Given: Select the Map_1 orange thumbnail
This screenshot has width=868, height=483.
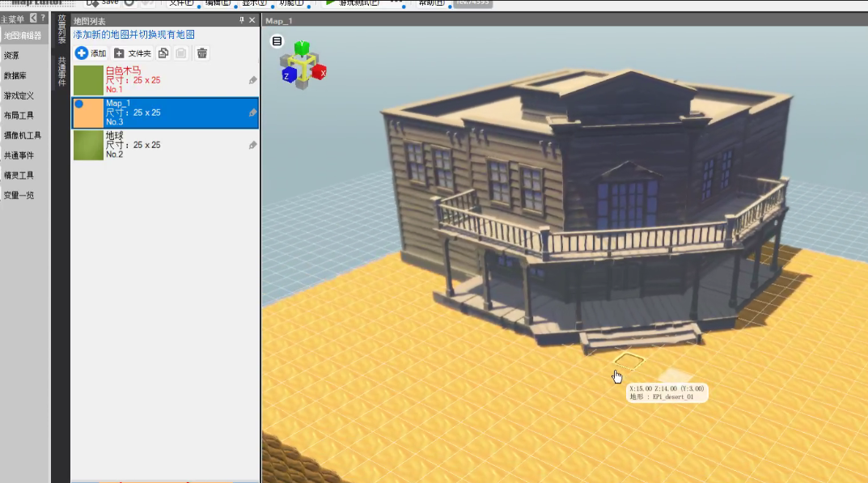Looking at the screenshot, I should [88, 113].
